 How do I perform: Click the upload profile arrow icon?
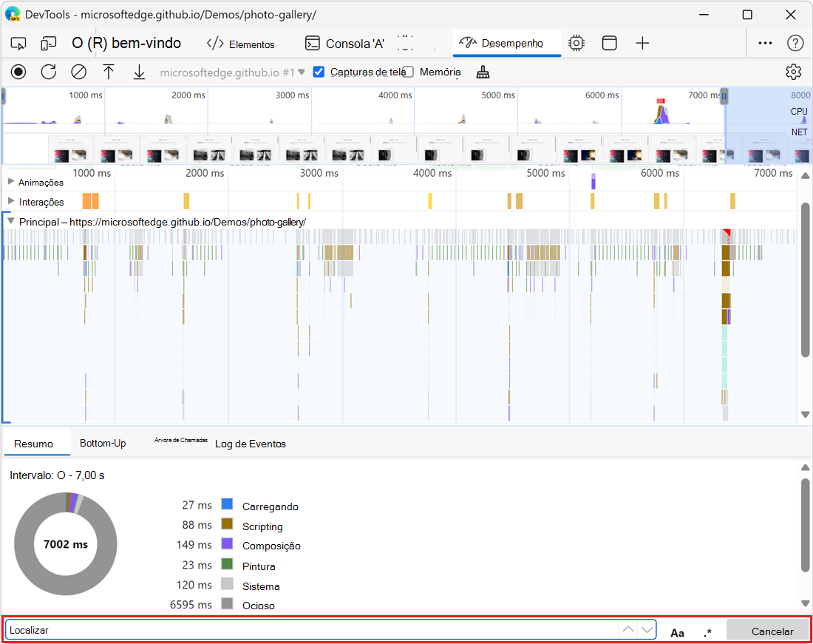pos(109,72)
